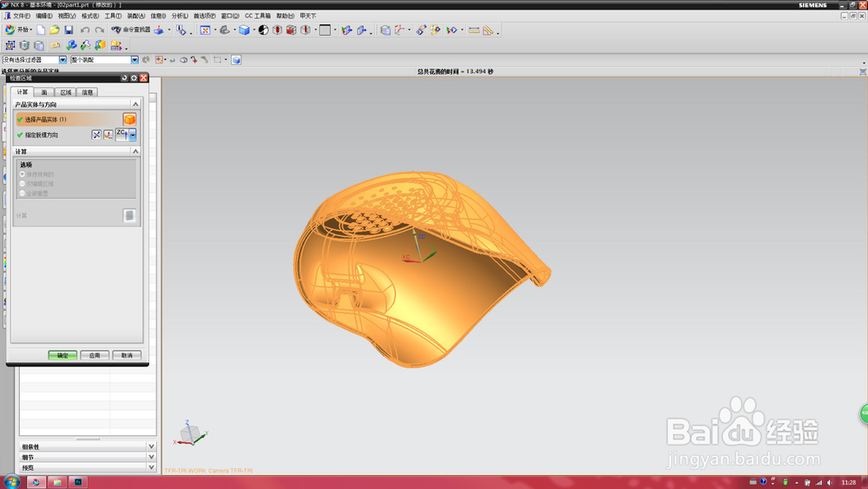Click the Photoshop taskbar icon

click(78, 482)
